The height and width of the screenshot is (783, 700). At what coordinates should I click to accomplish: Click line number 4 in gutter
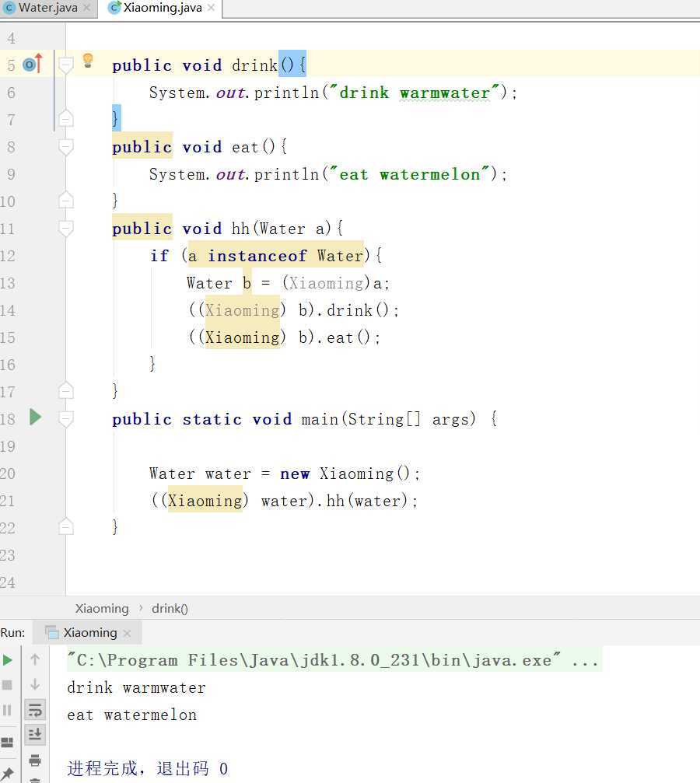point(11,38)
